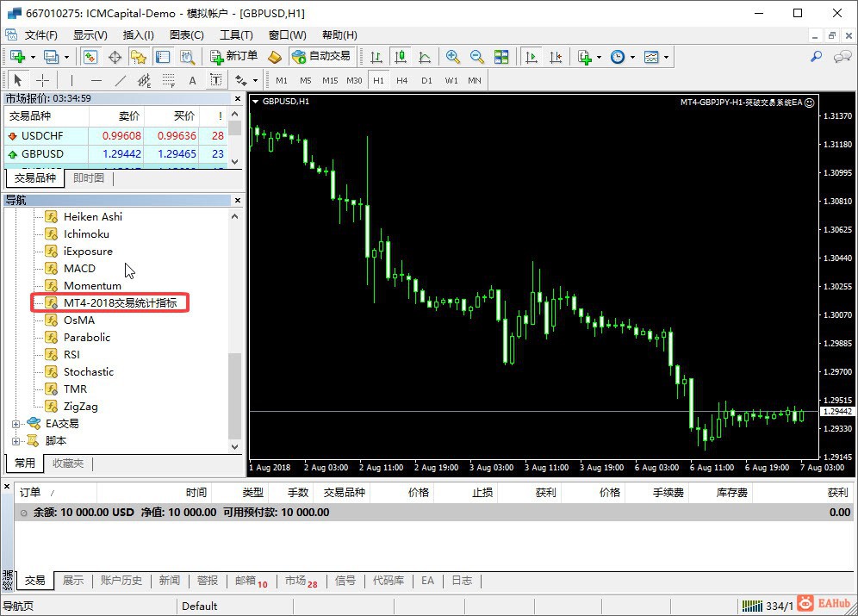This screenshot has height=616, width=858.
Task: Open the Profiles dropdown arrow
Action: pos(66,57)
